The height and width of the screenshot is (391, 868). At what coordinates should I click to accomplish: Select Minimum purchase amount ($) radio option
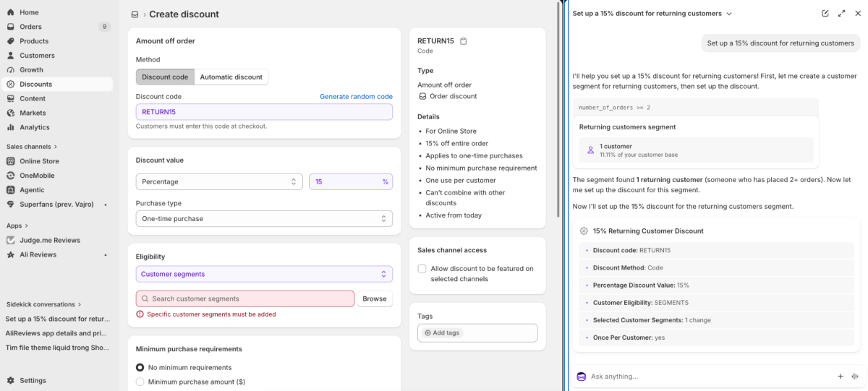pyautogui.click(x=140, y=382)
